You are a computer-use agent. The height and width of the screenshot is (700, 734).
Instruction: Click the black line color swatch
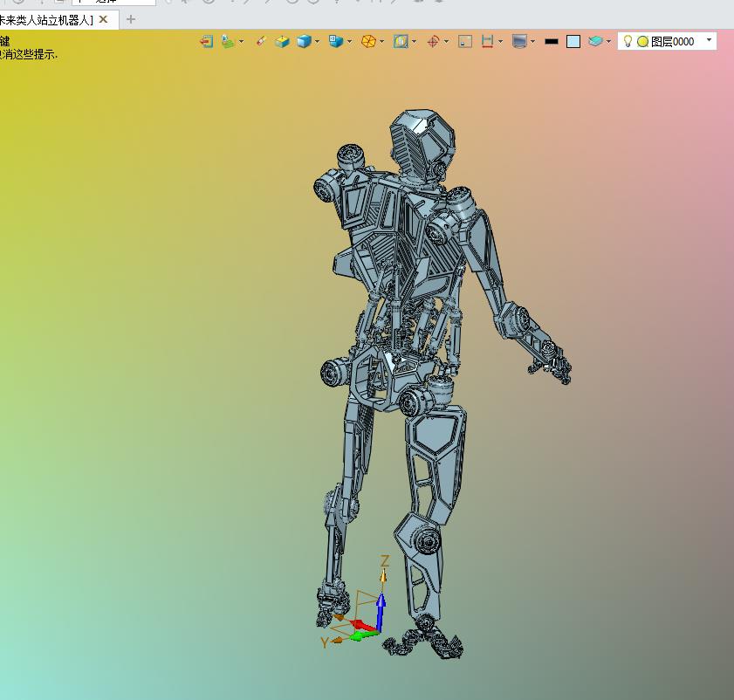[x=552, y=42]
